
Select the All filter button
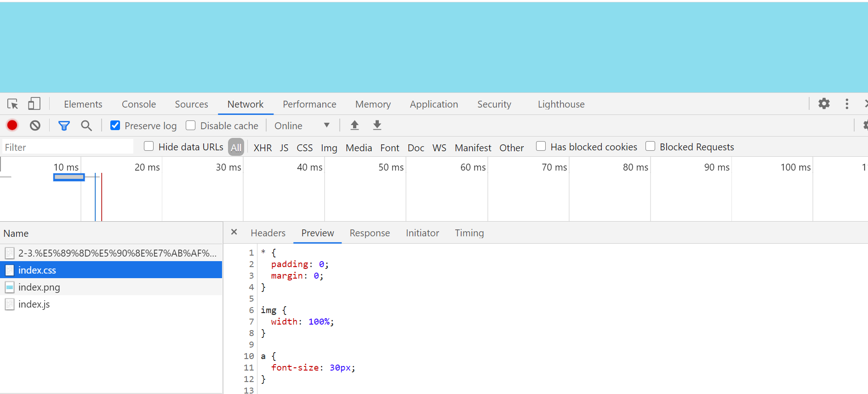pos(236,147)
